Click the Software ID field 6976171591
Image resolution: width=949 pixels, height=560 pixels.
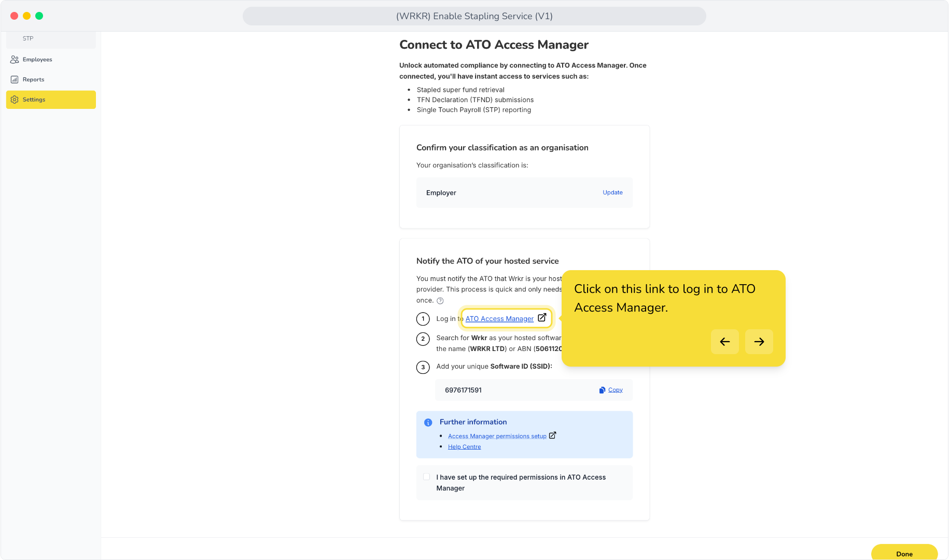click(x=534, y=390)
